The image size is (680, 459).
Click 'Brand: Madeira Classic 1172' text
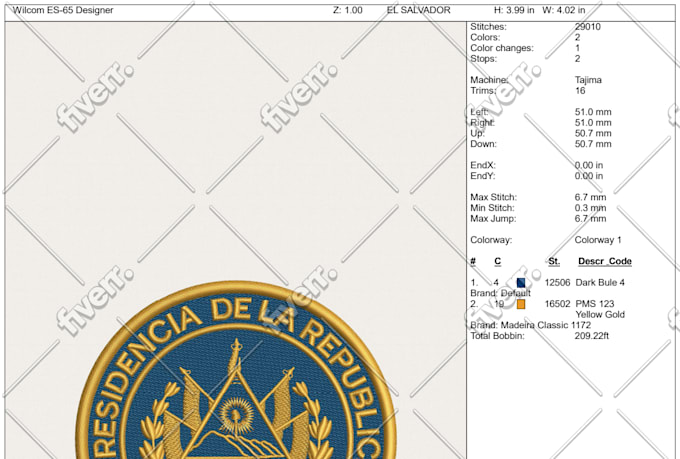[x=530, y=325]
